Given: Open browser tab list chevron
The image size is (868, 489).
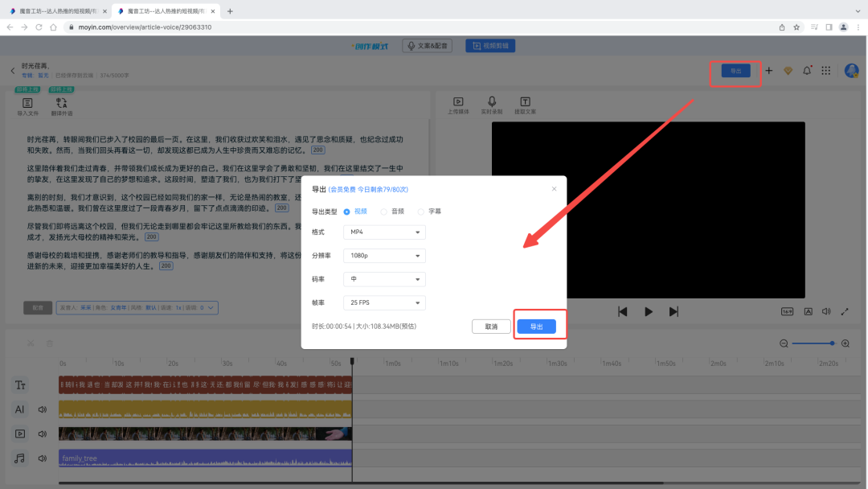Looking at the screenshot, I should [858, 11].
